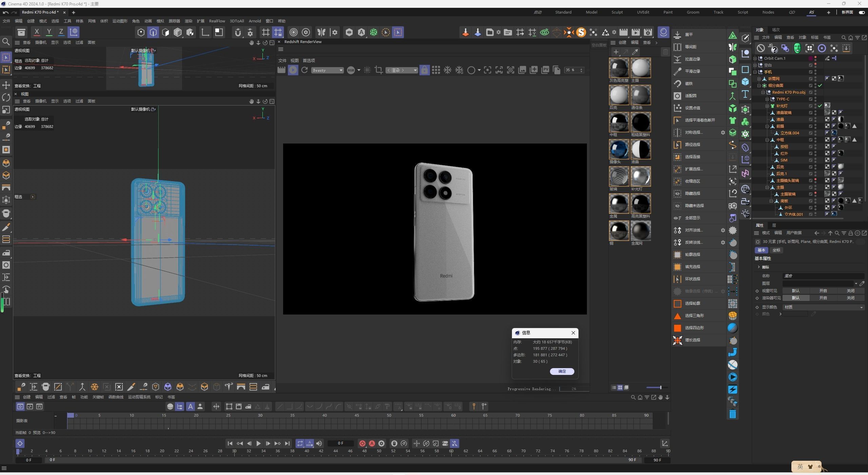Screen dimensions: 868x475
Task: Expand the Orbit Cam.1 tree node
Action: [x=755, y=58]
